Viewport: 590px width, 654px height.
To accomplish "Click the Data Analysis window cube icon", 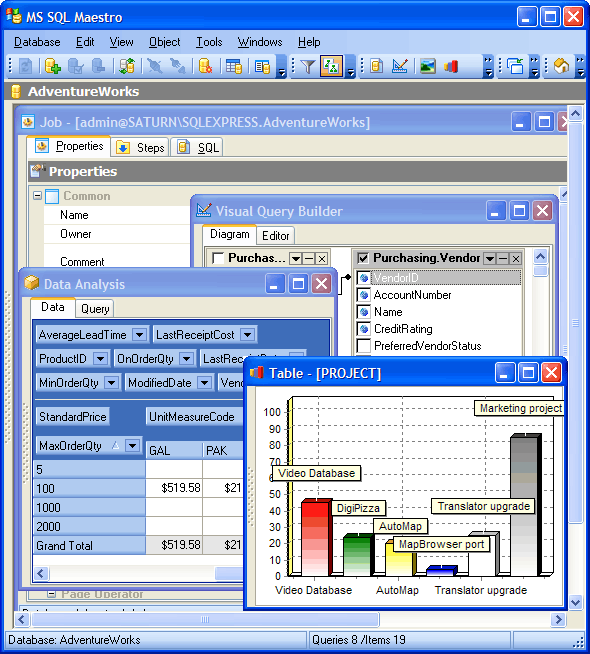I will pyautogui.click(x=32, y=284).
